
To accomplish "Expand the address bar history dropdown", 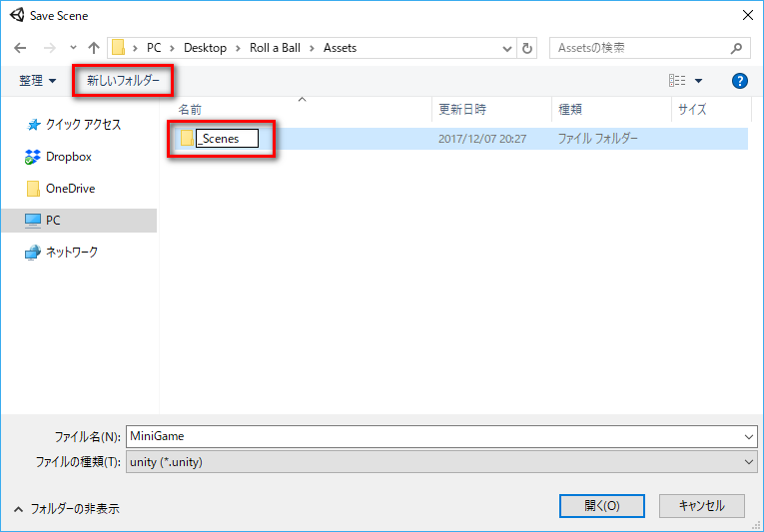I will click(506, 48).
